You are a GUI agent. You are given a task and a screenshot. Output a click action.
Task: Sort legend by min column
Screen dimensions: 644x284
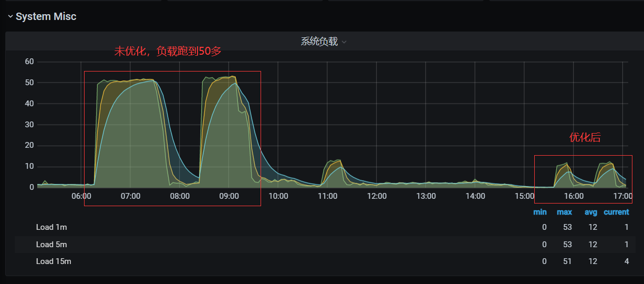(539, 212)
